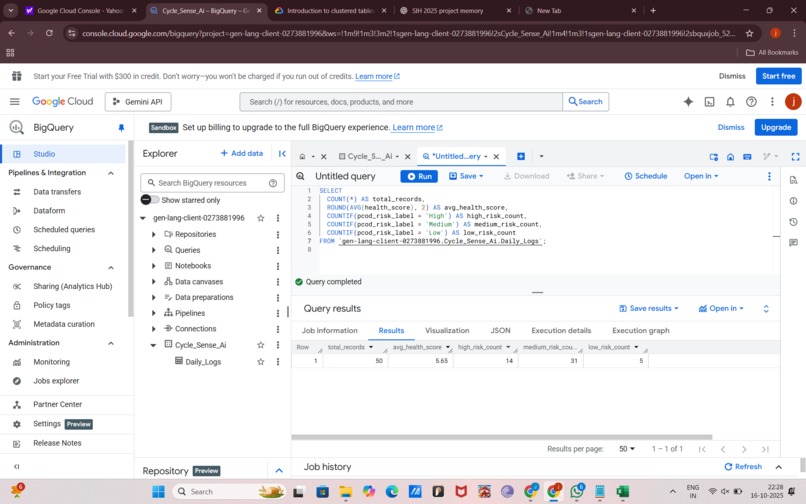Viewport: 806px width, 504px height.
Task: Expand the Repositories tree node
Action: pos(153,235)
